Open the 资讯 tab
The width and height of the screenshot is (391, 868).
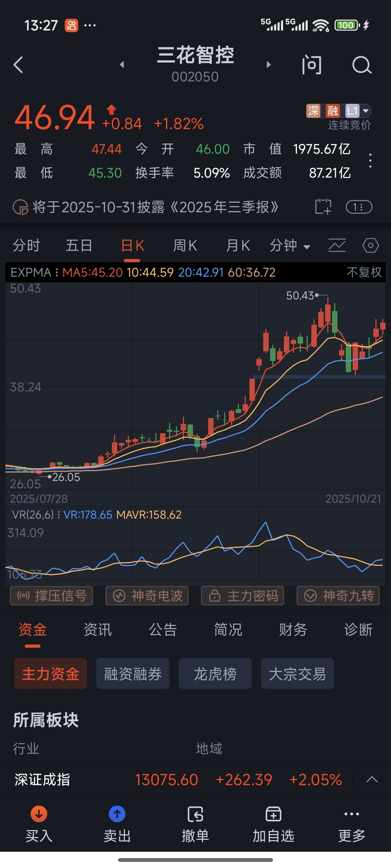click(x=98, y=630)
